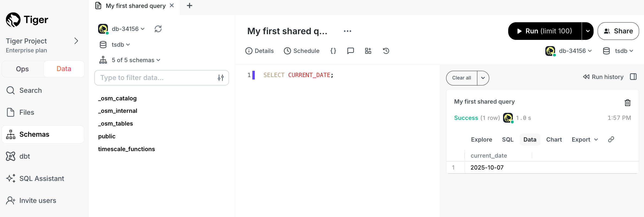644x217 pixels.
Task: Select the _osm_internal schema
Action: click(x=118, y=111)
